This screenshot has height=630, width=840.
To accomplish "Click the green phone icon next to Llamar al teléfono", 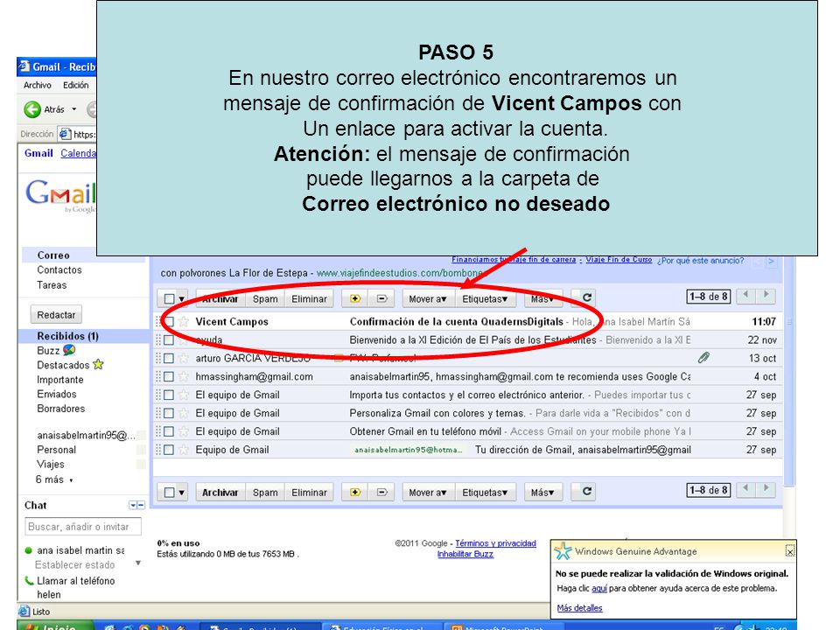I will click(30, 580).
